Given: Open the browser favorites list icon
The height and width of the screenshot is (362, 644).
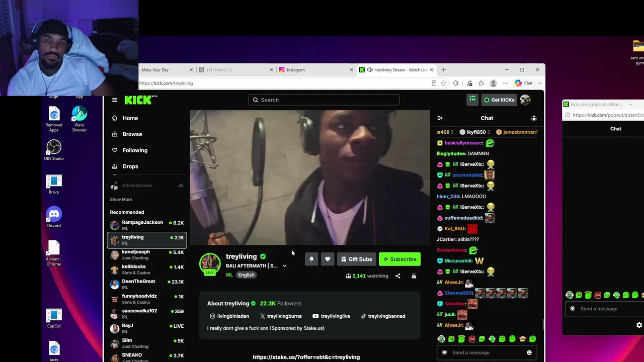Looking at the screenshot, I should 481,83.
